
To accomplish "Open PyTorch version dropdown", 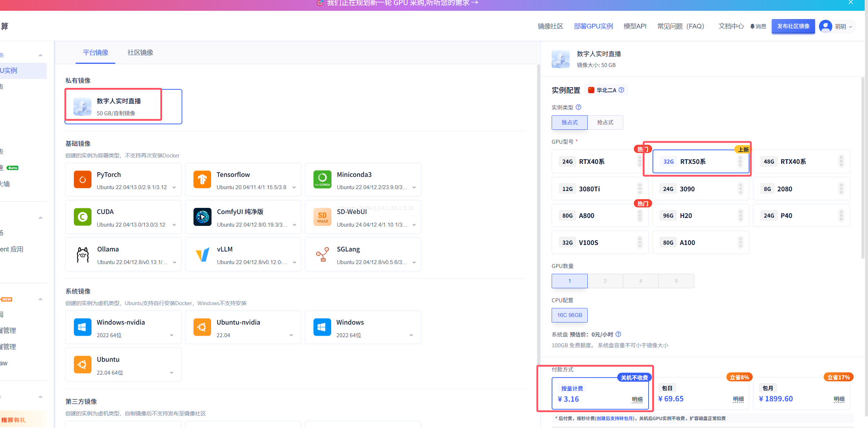I will pos(174,187).
